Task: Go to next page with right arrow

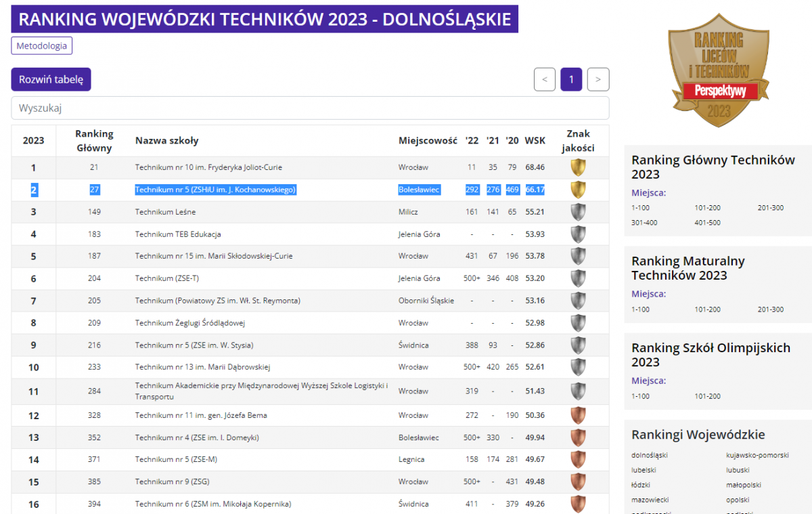Action: coord(598,79)
